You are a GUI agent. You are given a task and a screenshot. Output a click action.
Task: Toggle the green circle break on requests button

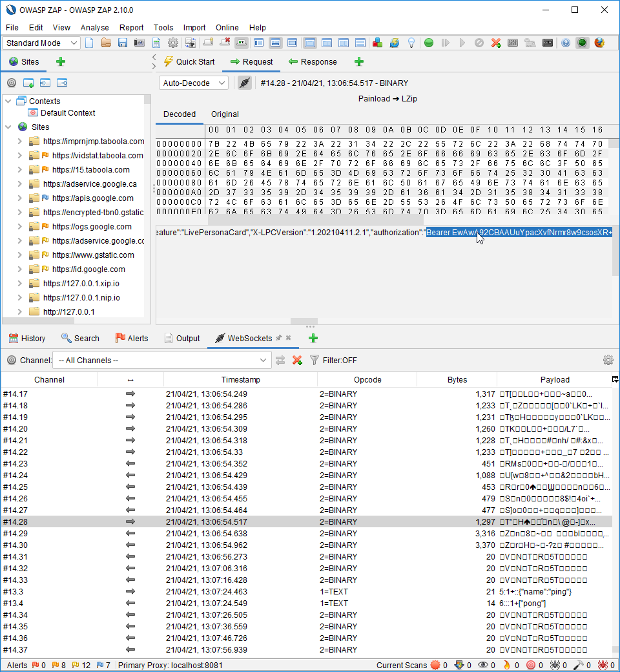pos(428,43)
